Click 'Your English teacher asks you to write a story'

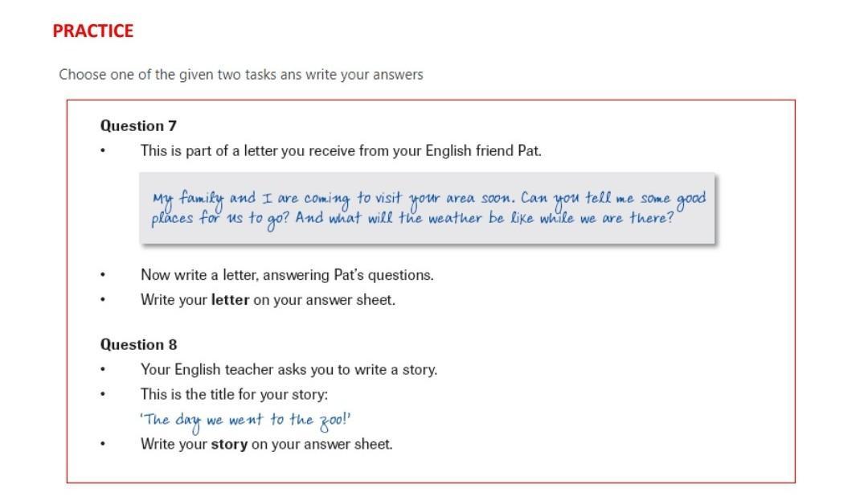[x=289, y=369]
